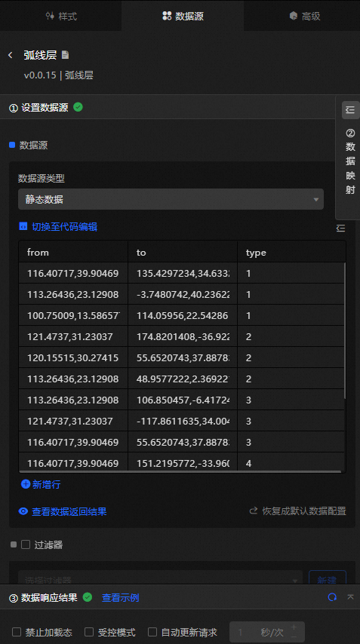Select to cell starting 48.9577222
The image size is (360, 644).
[x=183, y=379]
